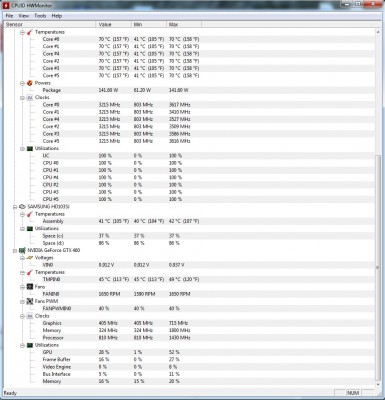Collapse the SAMSUNG HD103SI tree node
The image size is (385, 400).
pos(15,207)
